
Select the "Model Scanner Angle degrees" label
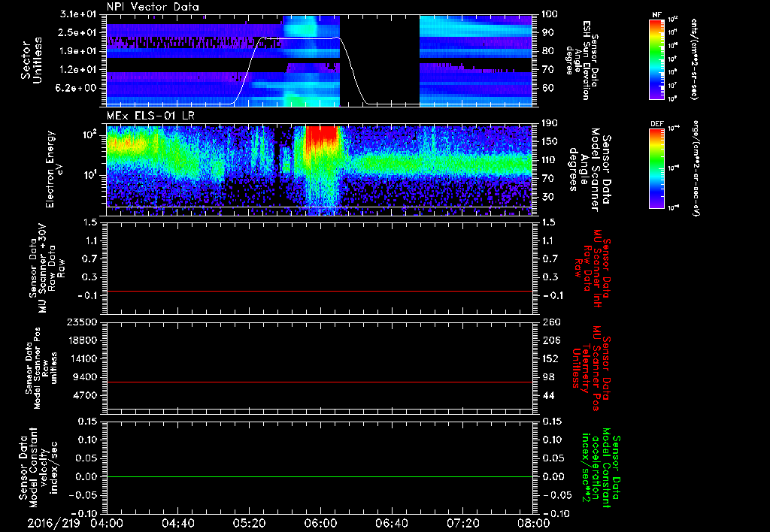pyautogui.click(x=590, y=170)
